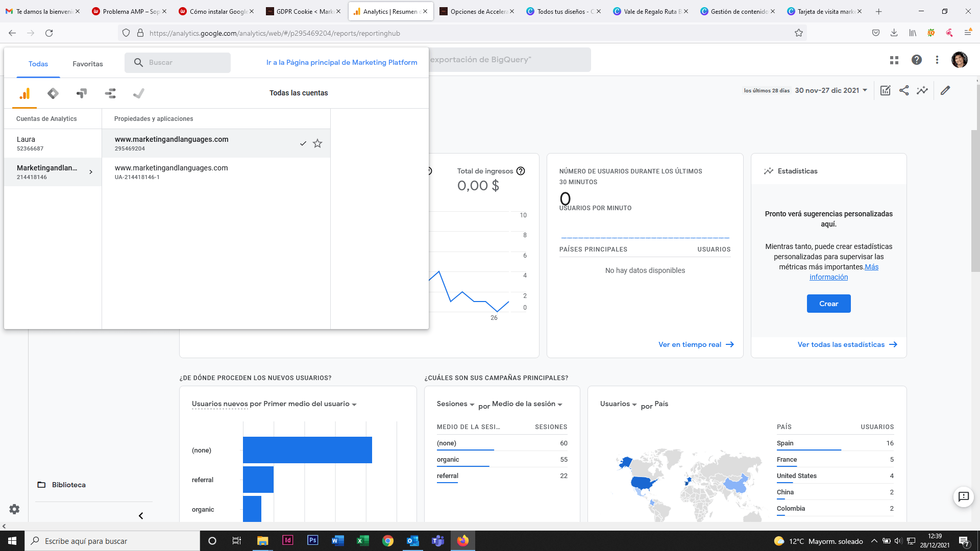980x551 pixels.
Task: Click the (none) bar in new users chart
Action: tap(307, 450)
